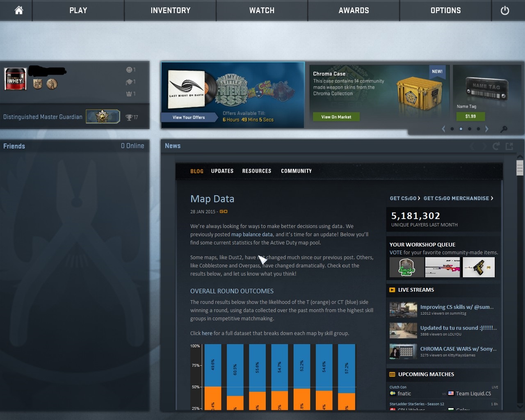Image resolution: width=525 pixels, height=420 pixels.
Task: Open the AWARDS menu
Action: coord(354,10)
